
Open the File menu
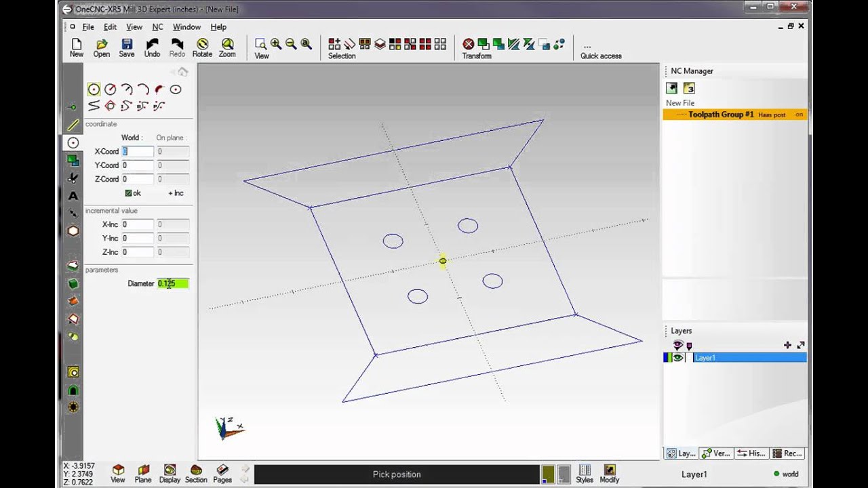point(88,27)
